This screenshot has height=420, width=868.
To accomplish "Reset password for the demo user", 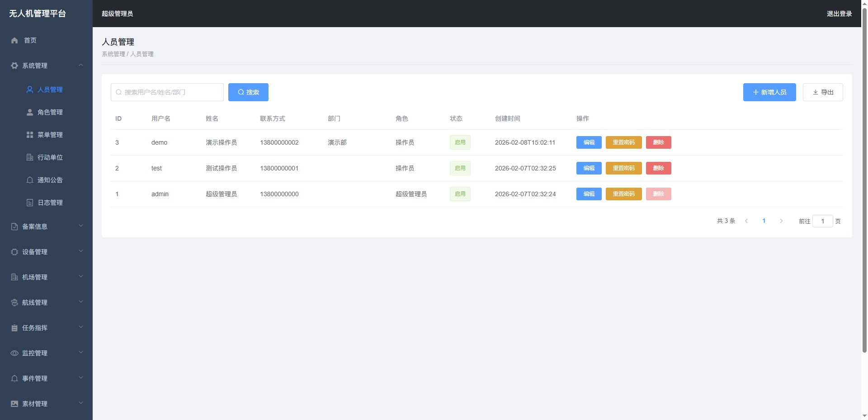I will pos(623,142).
